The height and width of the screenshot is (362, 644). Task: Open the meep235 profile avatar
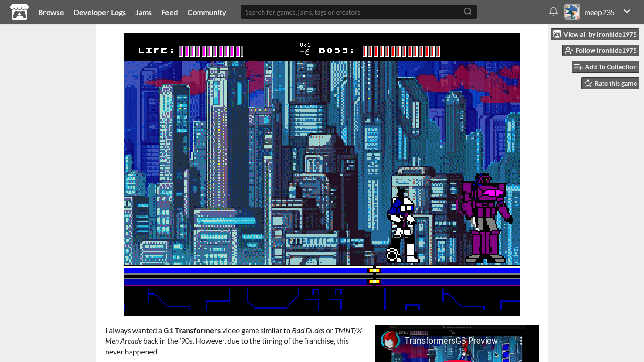[x=572, y=12]
